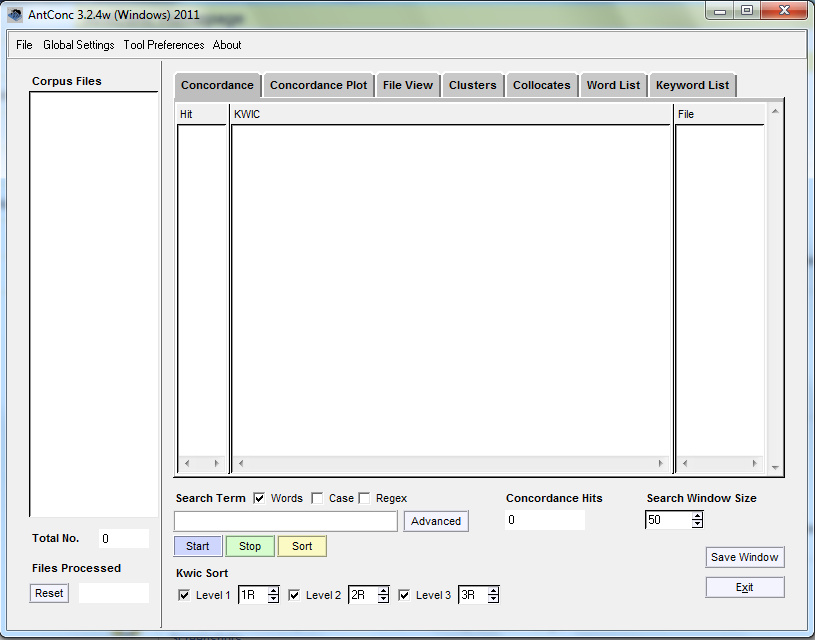Select the Clusters tab
The height and width of the screenshot is (640, 815).
(473, 85)
